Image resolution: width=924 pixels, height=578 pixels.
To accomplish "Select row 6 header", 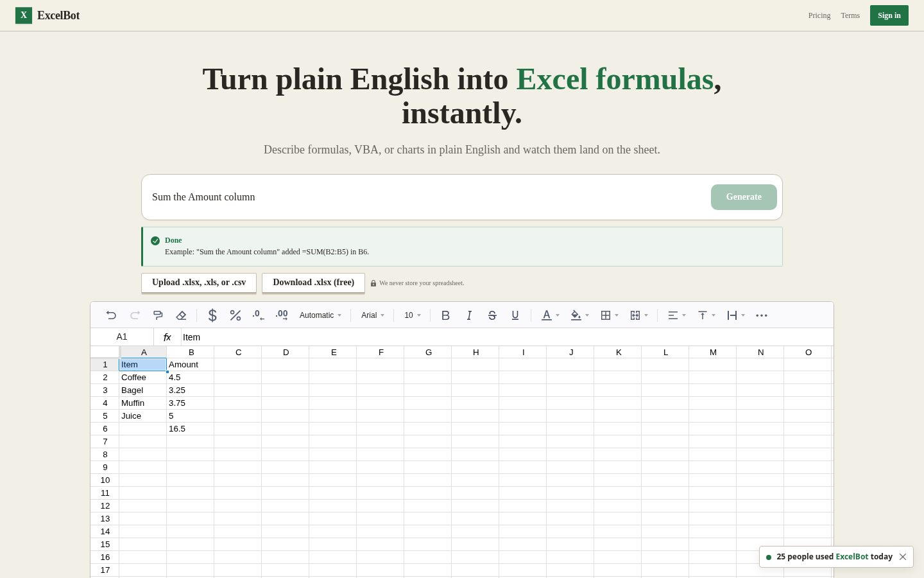I will 105,428.
